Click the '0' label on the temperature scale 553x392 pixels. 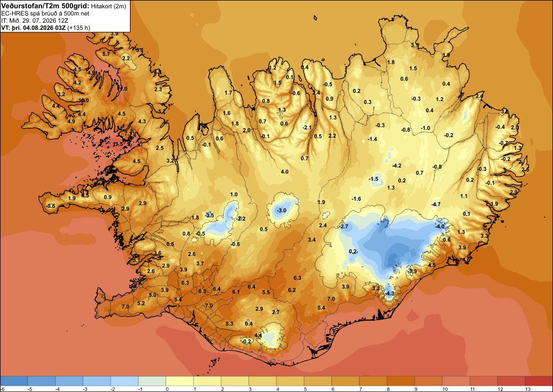[166, 389]
